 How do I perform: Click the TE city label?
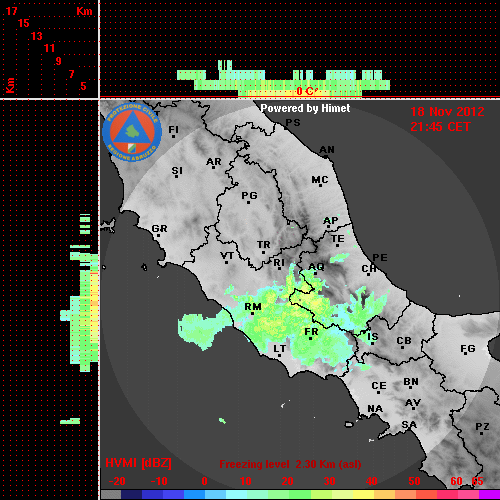(338, 239)
